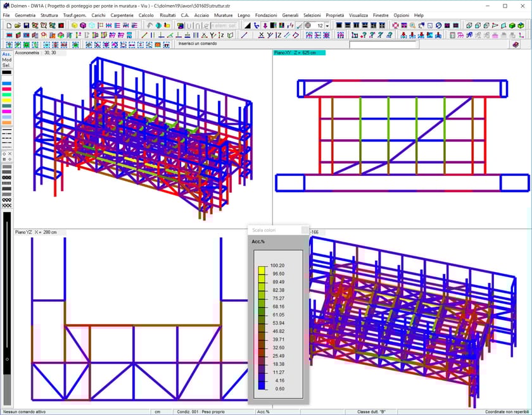
Task: Open a new document with the New icon
Action: (x=9, y=25)
